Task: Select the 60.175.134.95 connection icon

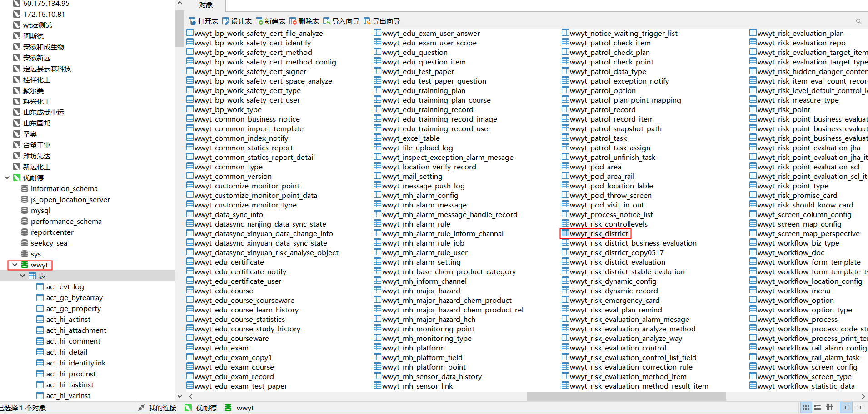Action: [17, 3]
